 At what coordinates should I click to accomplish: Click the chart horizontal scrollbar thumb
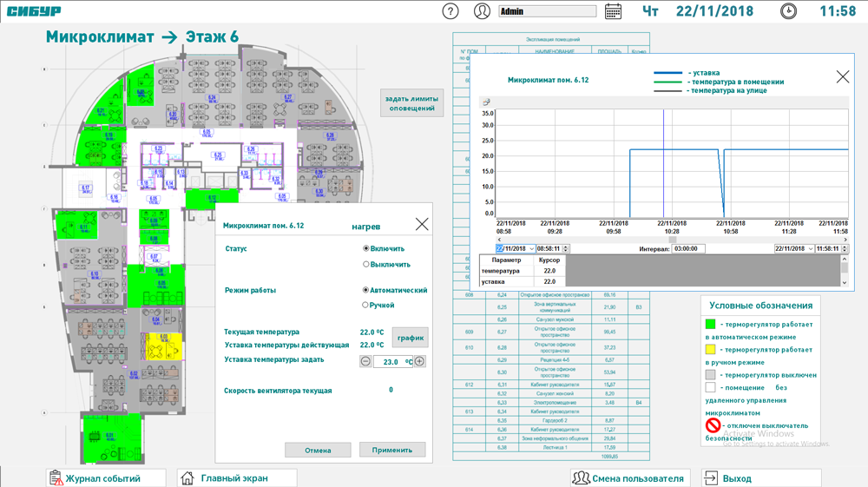[673, 240]
